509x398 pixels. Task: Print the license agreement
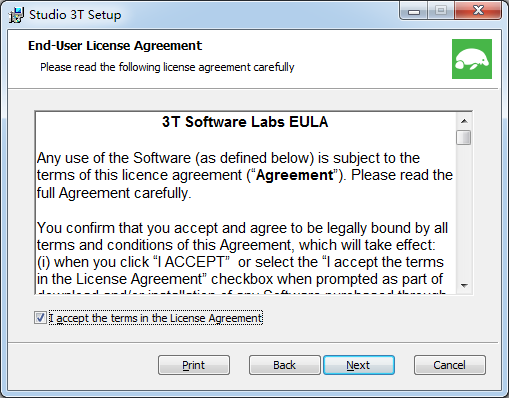coord(194,365)
